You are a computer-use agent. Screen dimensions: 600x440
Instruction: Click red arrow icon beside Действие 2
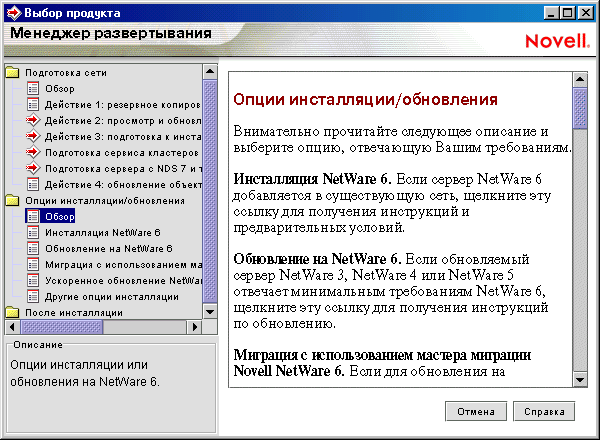[x=33, y=120]
